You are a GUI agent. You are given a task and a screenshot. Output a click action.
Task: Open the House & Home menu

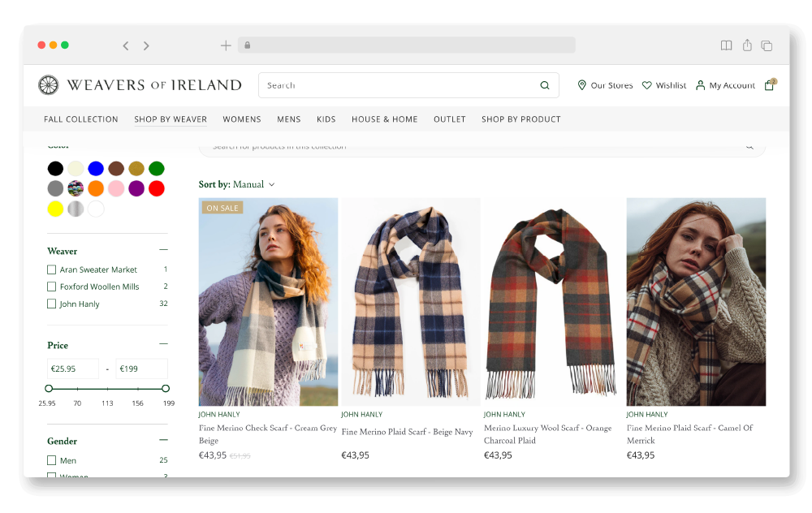point(385,119)
